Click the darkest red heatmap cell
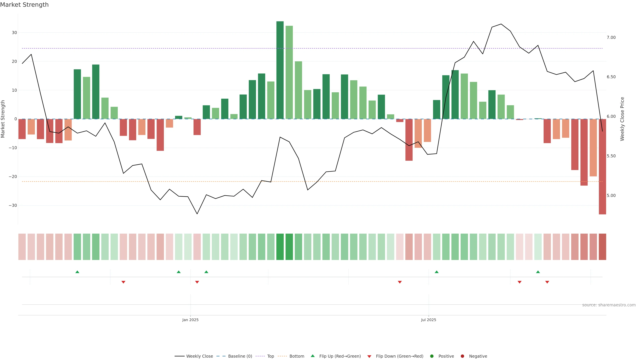Screen dimensions: 644x362 pyautogui.click(x=602, y=247)
